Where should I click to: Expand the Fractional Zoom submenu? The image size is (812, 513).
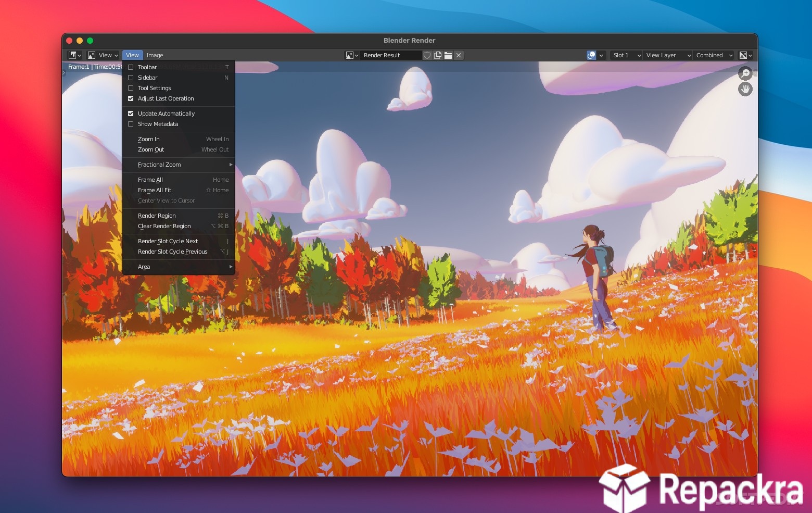click(x=179, y=165)
